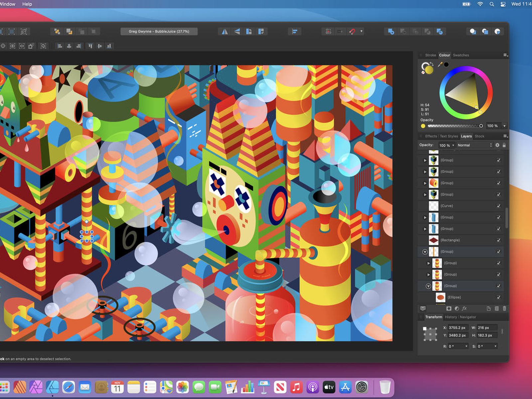The width and height of the screenshot is (532, 399).
Task: Click the mask layer icon in Layers panel
Action: [449, 309]
